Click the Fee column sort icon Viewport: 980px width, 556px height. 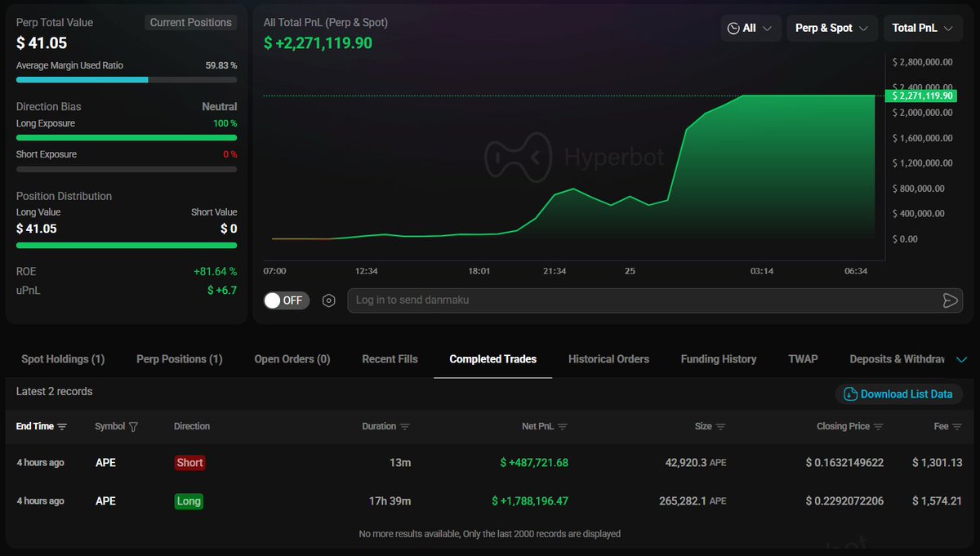tap(957, 426)
